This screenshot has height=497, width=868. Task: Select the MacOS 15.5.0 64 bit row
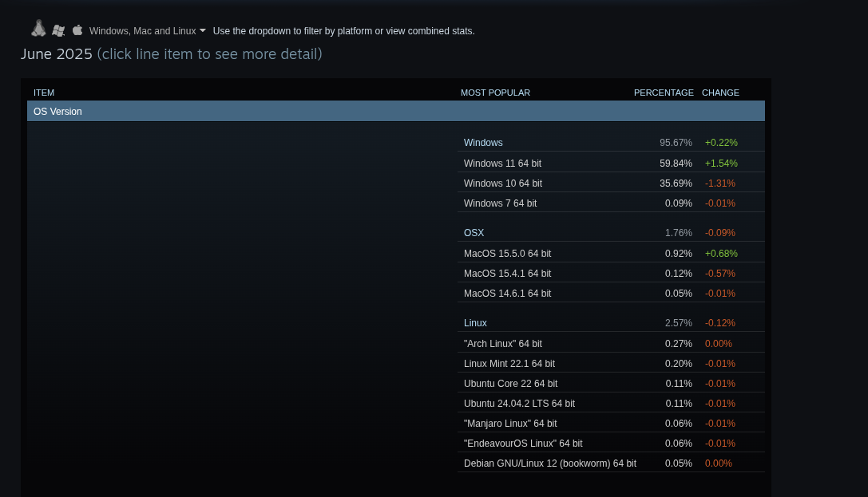611,253
